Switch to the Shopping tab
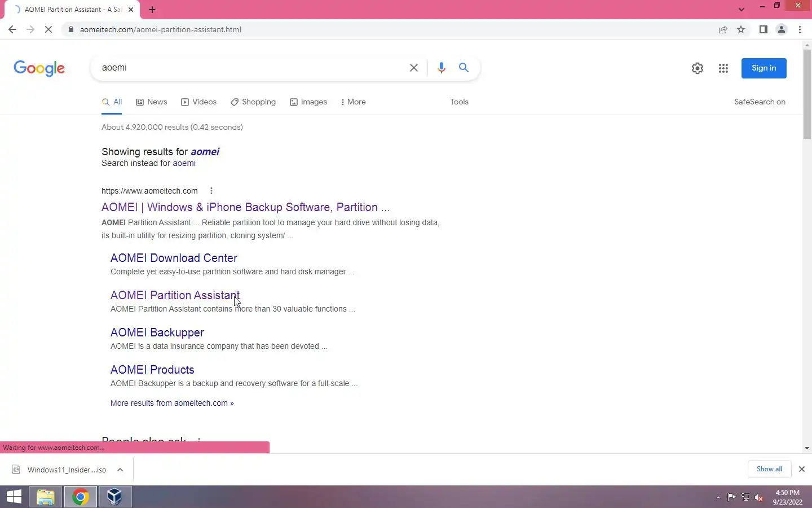The height and width of the screenshot is (508, 812). pos(253,102)
